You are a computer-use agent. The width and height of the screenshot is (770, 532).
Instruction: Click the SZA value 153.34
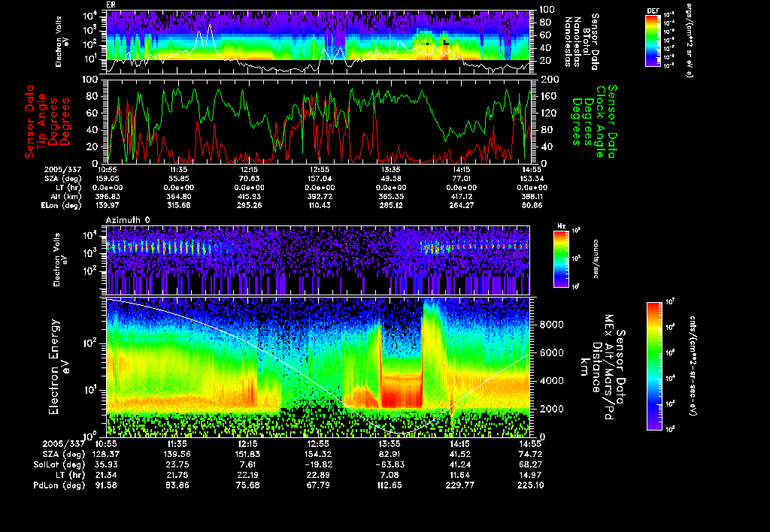coord(531,179)
